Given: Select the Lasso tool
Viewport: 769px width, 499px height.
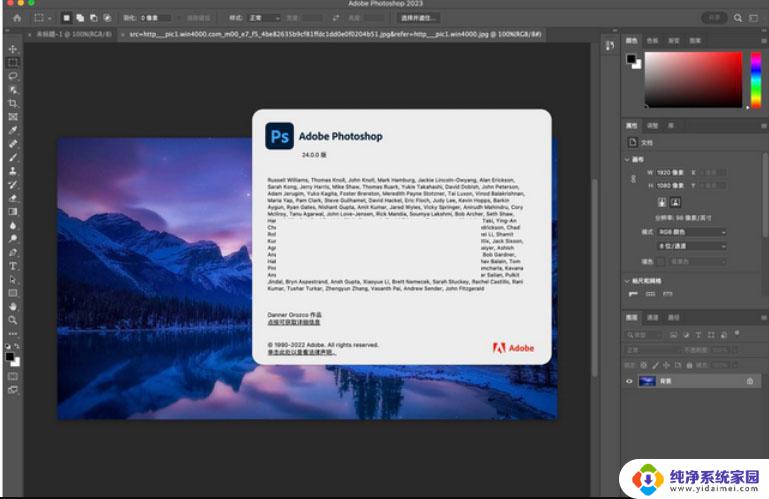Looking at the screenshot, I should pyautogui.click(x=13, y=76).
